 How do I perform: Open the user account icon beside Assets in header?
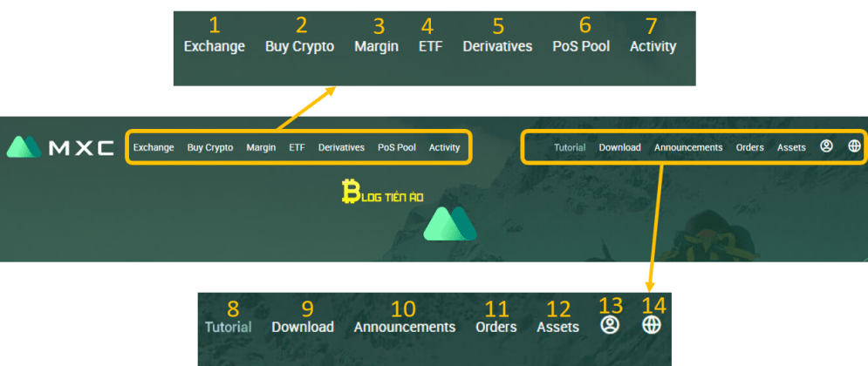(x=826, y=146)
